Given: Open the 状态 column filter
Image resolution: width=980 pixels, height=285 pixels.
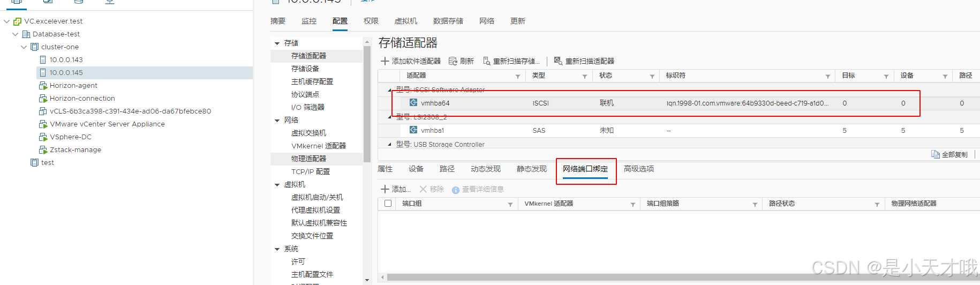Looking at the screenshot, I should click(652, 77).
